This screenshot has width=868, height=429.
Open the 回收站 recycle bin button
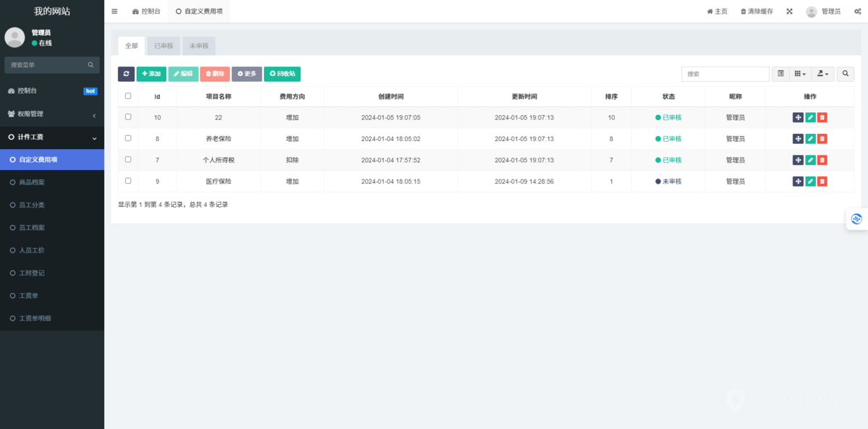(x=282, y=74)
